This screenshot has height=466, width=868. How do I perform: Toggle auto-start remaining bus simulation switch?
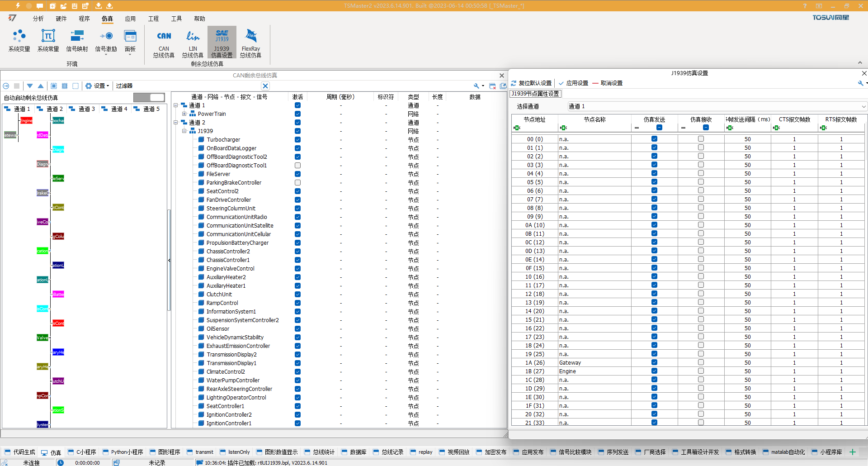tap(149, 98)
